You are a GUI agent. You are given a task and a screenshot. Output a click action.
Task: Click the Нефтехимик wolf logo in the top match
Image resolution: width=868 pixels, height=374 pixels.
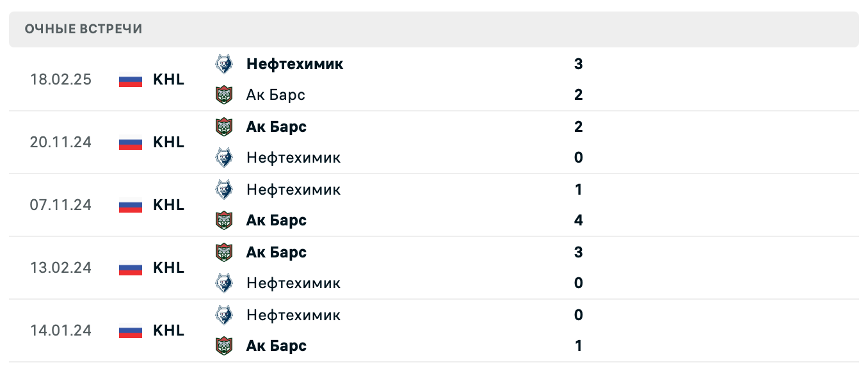[225, 64]
